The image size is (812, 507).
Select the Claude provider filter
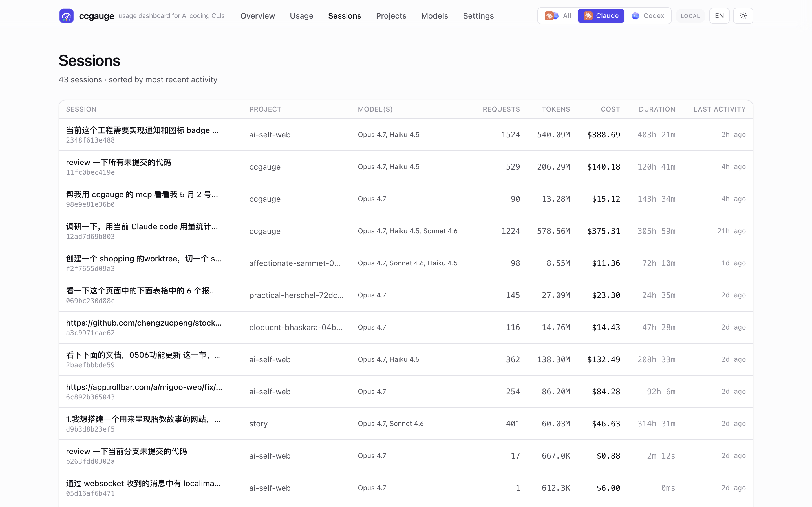[601, 16]
